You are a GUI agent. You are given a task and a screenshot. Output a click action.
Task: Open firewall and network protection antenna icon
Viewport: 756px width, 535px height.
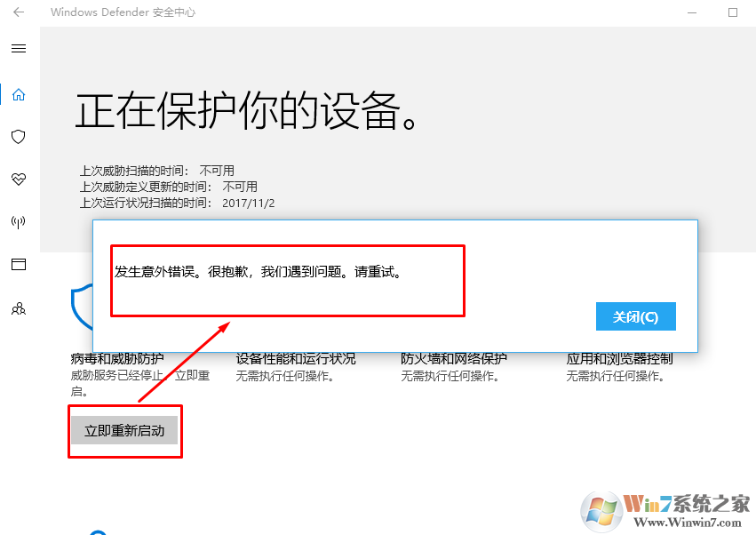pos(19,222)
